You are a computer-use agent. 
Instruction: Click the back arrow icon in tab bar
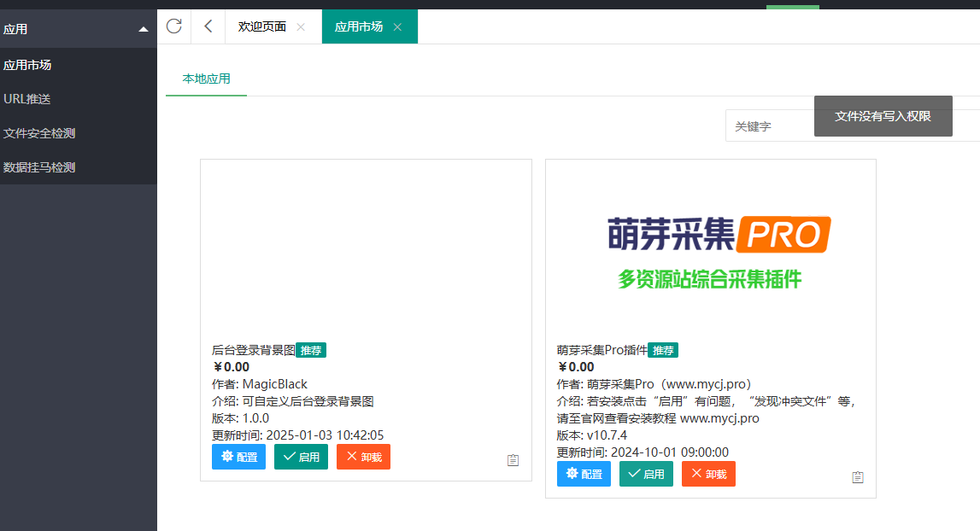[x=208, y=26]
